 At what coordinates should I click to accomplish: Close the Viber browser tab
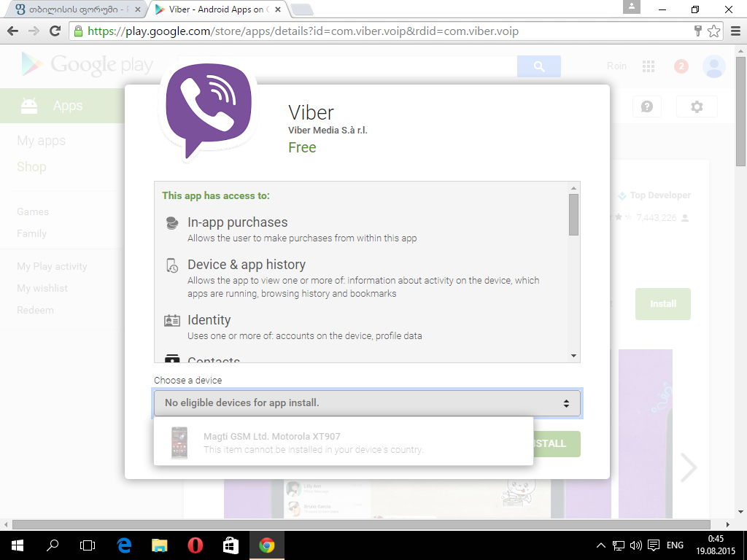(x=278, y=9)
